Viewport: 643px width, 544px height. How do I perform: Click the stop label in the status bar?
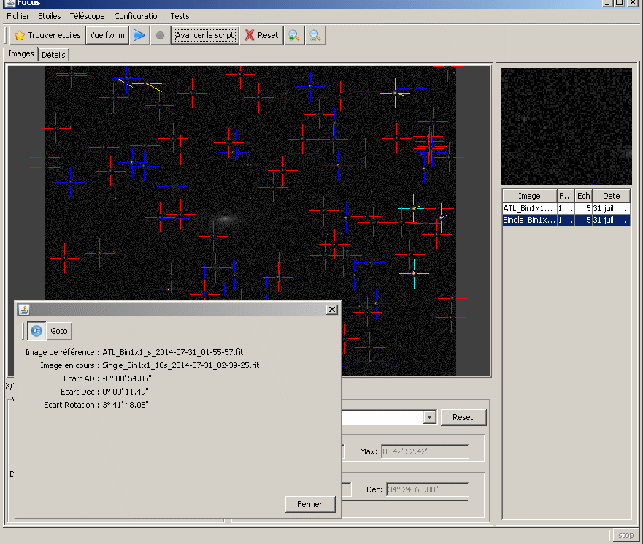click(626, 535)
